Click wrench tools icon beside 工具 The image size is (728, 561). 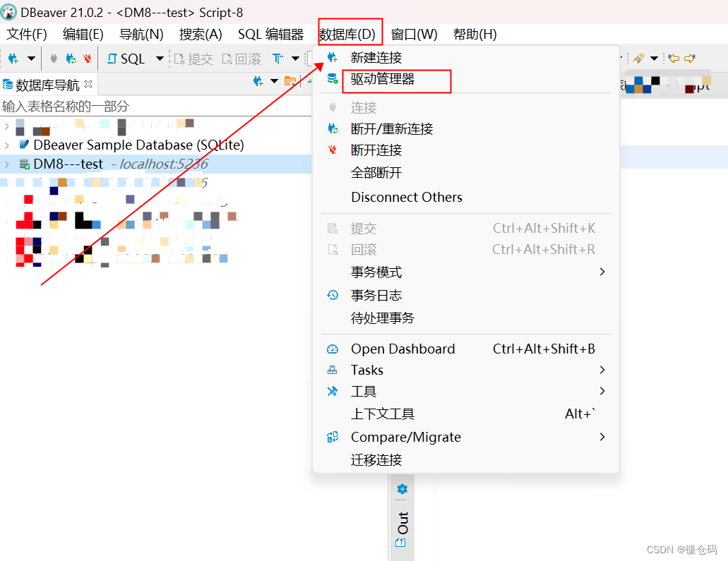click(333, 391)
